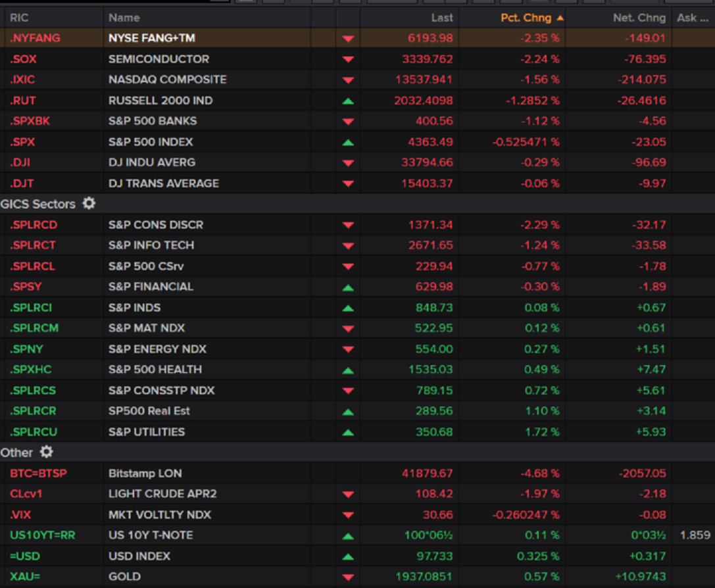Click the green up arrow on S&P FINANCIAL row

tap(349, 286)
